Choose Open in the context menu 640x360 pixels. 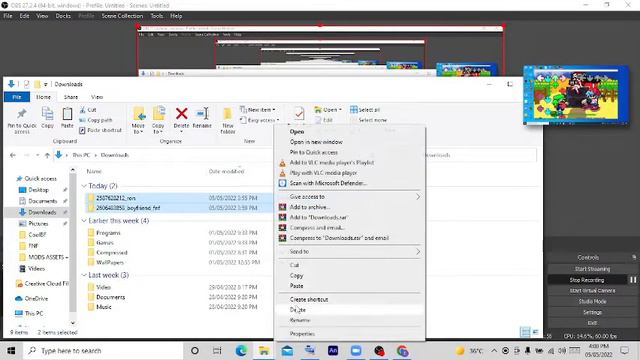coord(297,131)
